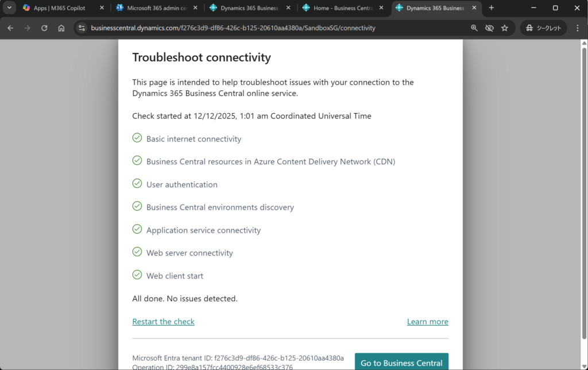Reload the current page

[x=44, y=28]
